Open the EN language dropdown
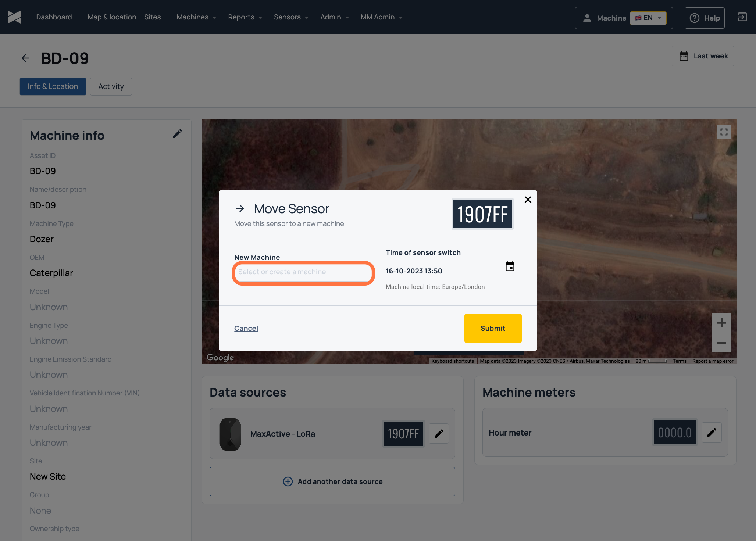This screenshot has height=541, width=756. pyautogui.click(x=648, y=18)
